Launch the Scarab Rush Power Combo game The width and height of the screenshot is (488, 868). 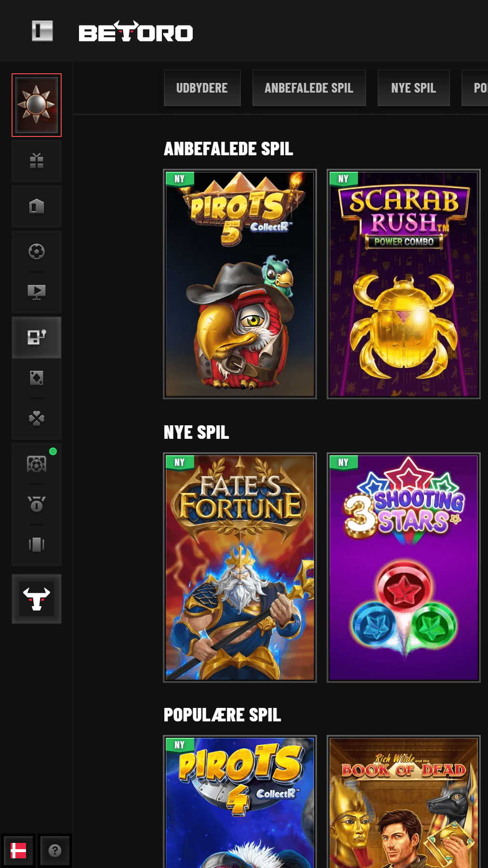tap(404, 284)
